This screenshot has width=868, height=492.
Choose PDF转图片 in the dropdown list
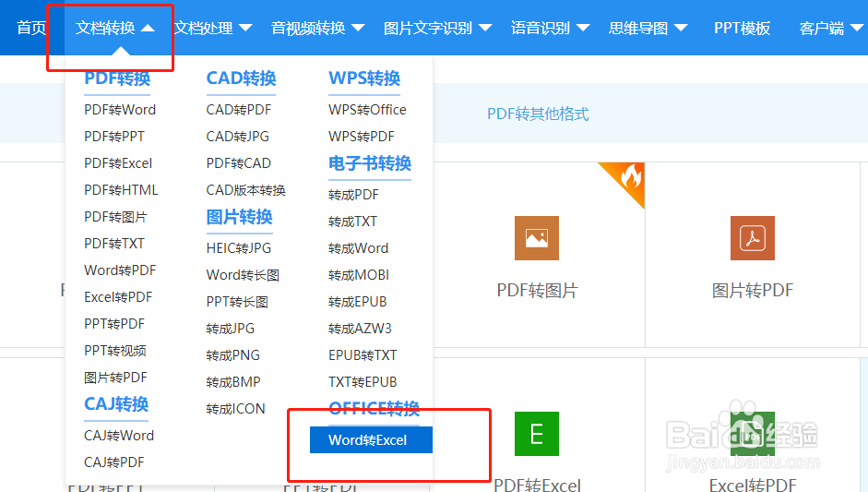pyautogui.click(x=115, y=217)
